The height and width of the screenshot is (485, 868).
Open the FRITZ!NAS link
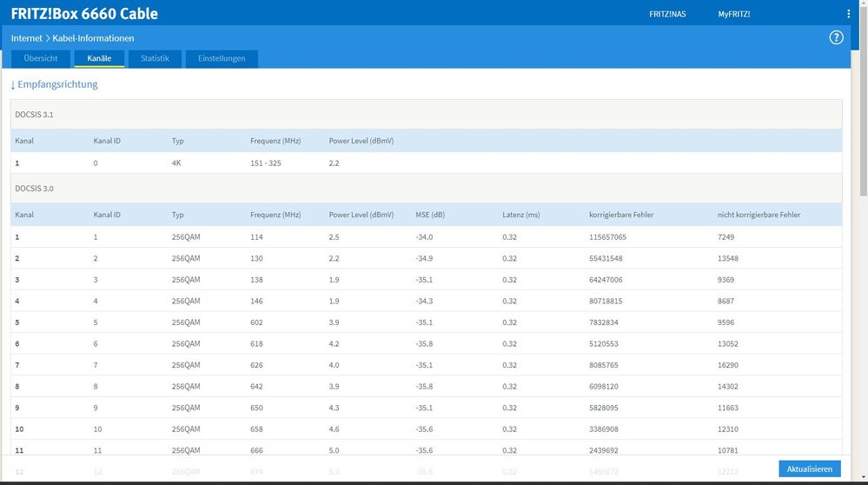pos(667,14)
